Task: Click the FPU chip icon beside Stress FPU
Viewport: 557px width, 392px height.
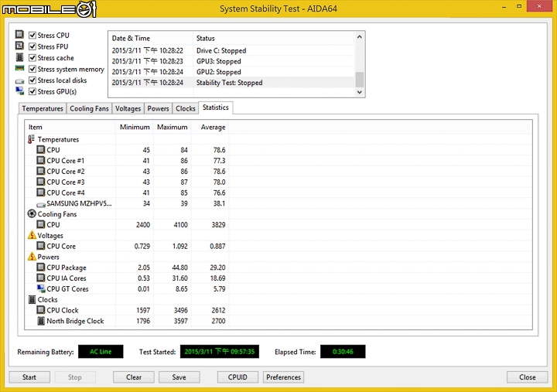Action: 19,46
